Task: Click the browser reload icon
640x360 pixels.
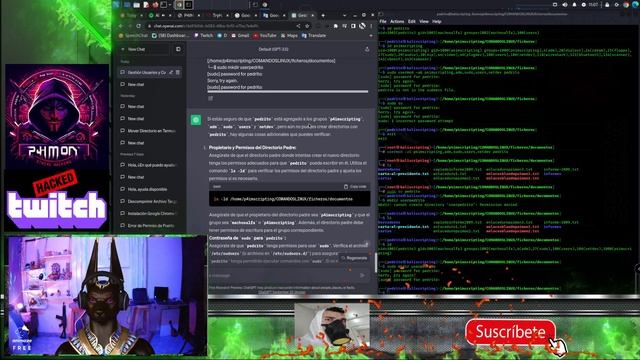Action: pos(139,26)
